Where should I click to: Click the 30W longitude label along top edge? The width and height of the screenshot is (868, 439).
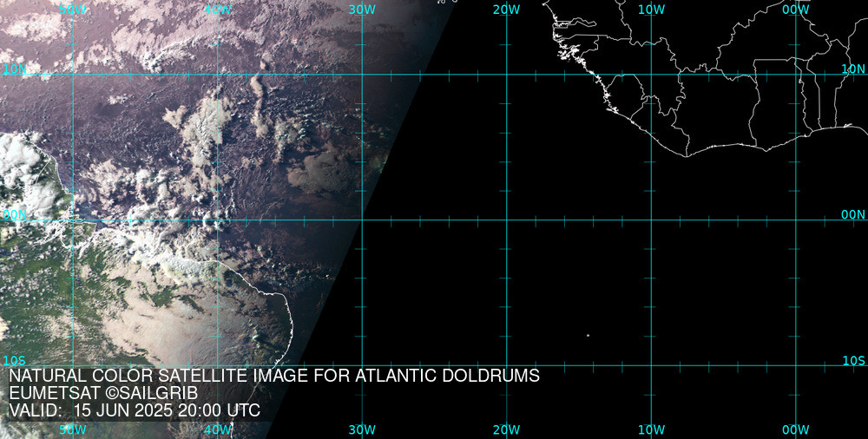362,10
